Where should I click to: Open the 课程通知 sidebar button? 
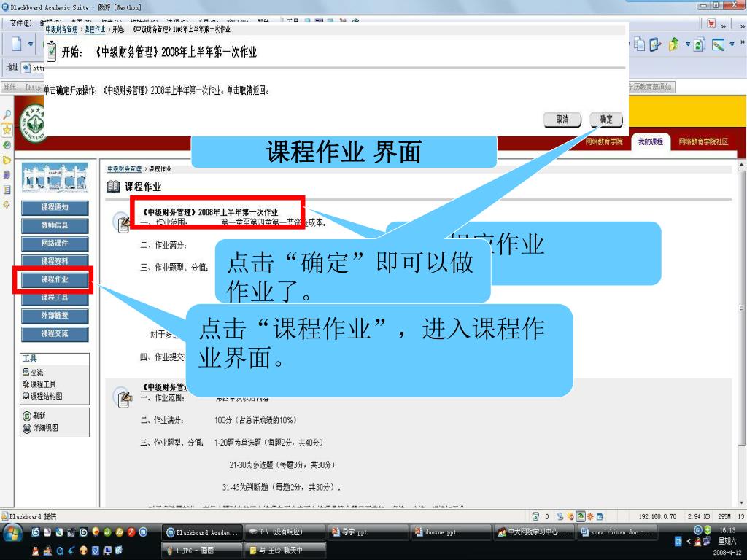[54, 209]
